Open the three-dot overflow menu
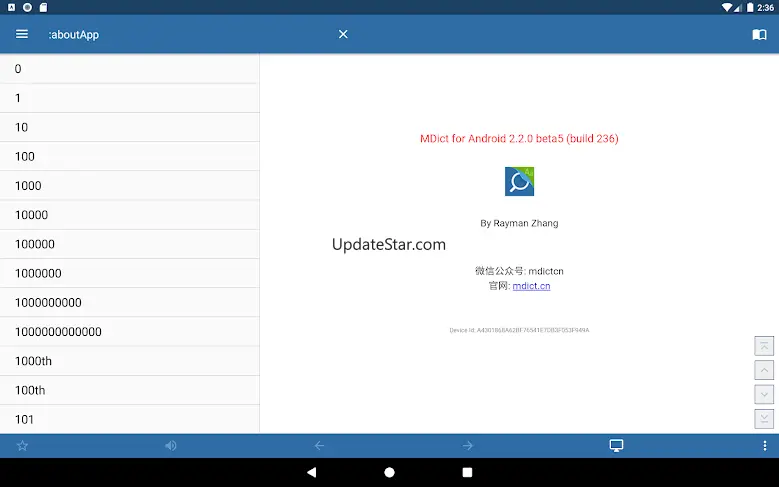Screen dimensions: 779x487 765,446
